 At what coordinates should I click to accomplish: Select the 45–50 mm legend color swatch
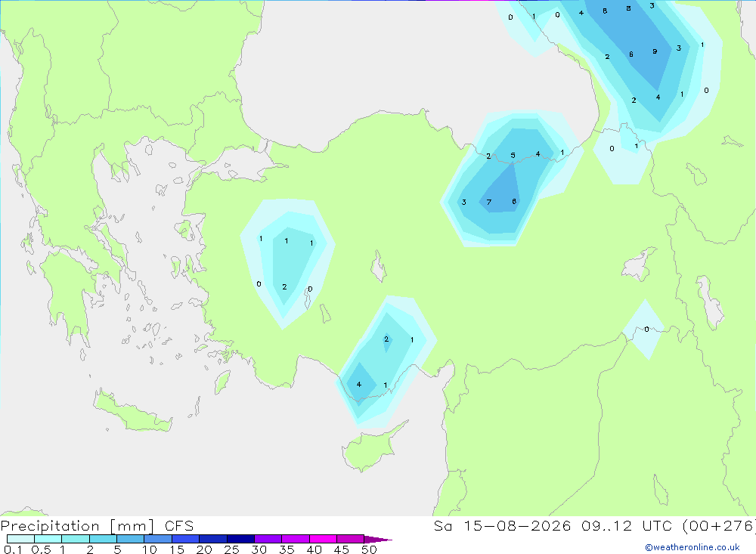click(351, 539)
